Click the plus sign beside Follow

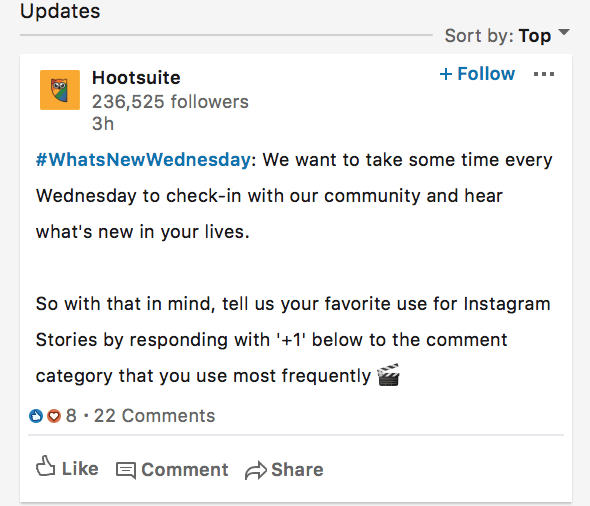pyautogui.click(x=446, y=74)
